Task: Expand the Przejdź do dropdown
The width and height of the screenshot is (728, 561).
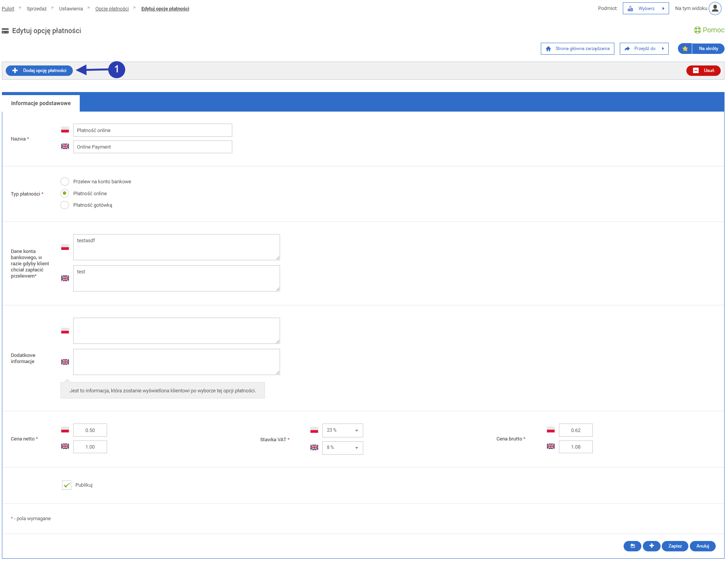Action: tap(644, 49)
